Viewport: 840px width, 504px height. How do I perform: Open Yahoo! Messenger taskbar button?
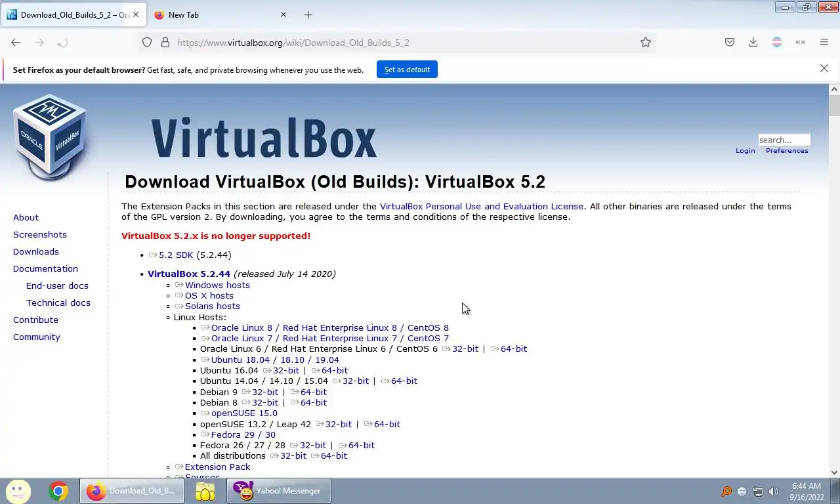(278, 491)
